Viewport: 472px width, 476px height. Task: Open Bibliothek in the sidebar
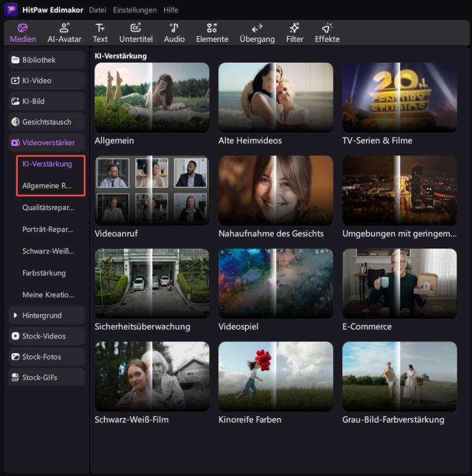coord(47,60)
